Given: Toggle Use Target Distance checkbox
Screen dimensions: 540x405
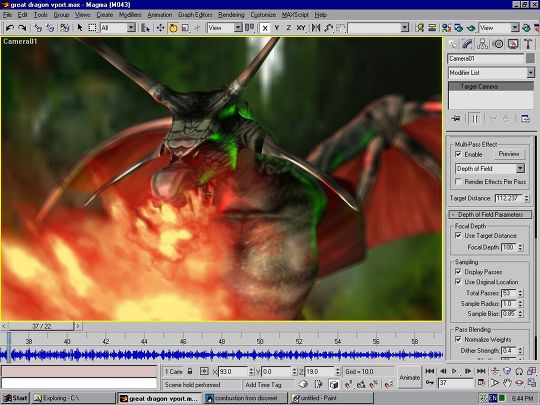Looking at the screenshot, I should point(458,235).
